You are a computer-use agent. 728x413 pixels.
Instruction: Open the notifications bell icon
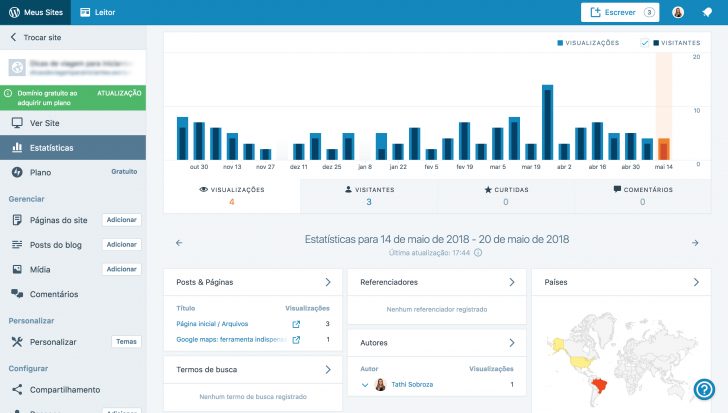[x=708, y=12]
